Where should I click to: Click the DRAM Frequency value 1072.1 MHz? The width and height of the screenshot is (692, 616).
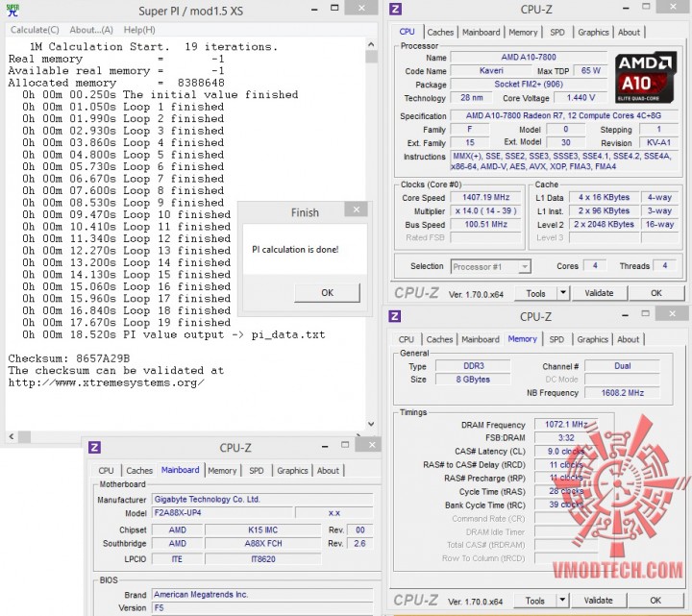click(x=566, y=424)
